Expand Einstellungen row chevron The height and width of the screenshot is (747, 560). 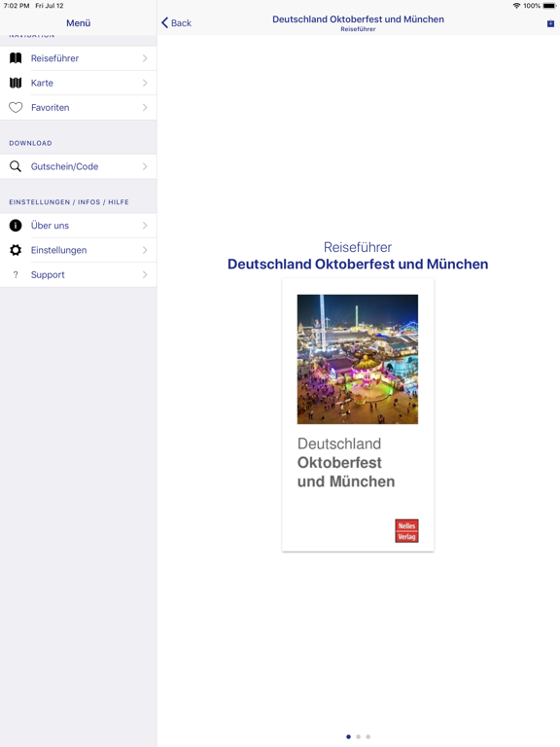tap(145, 250)
